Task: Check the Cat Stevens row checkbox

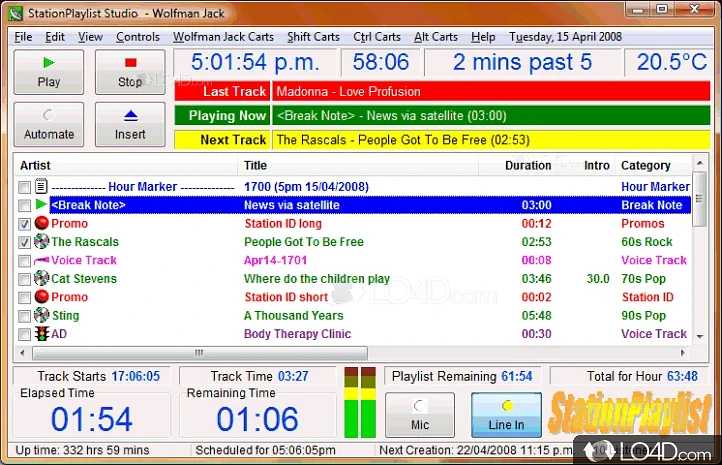Action: coord(24,279)
